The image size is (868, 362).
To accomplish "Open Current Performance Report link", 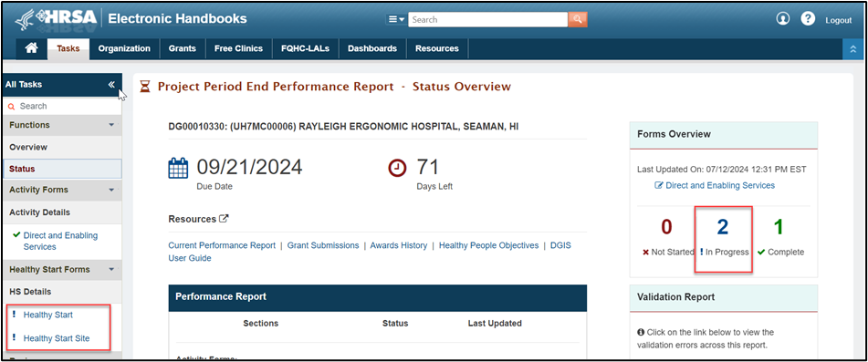I will coord(222,245).
